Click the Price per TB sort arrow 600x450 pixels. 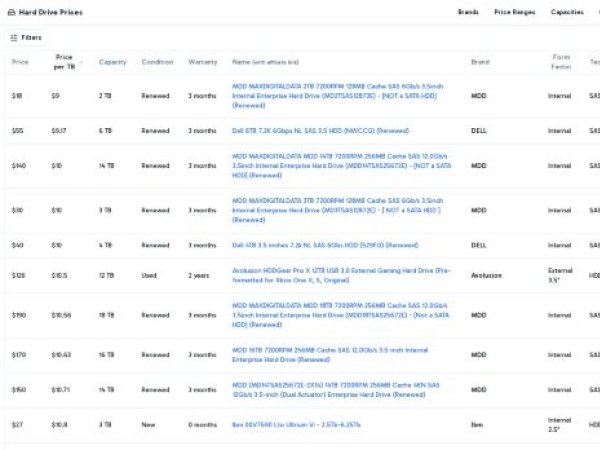pos(82,62)
